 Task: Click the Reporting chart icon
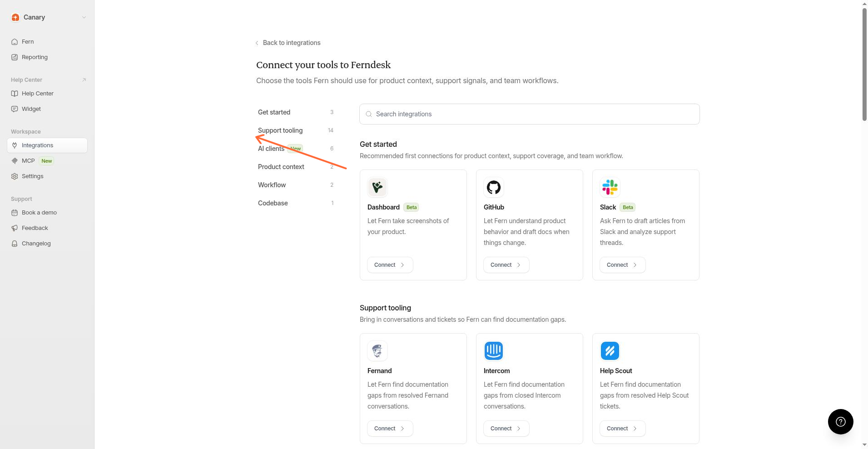click(15, 57)
